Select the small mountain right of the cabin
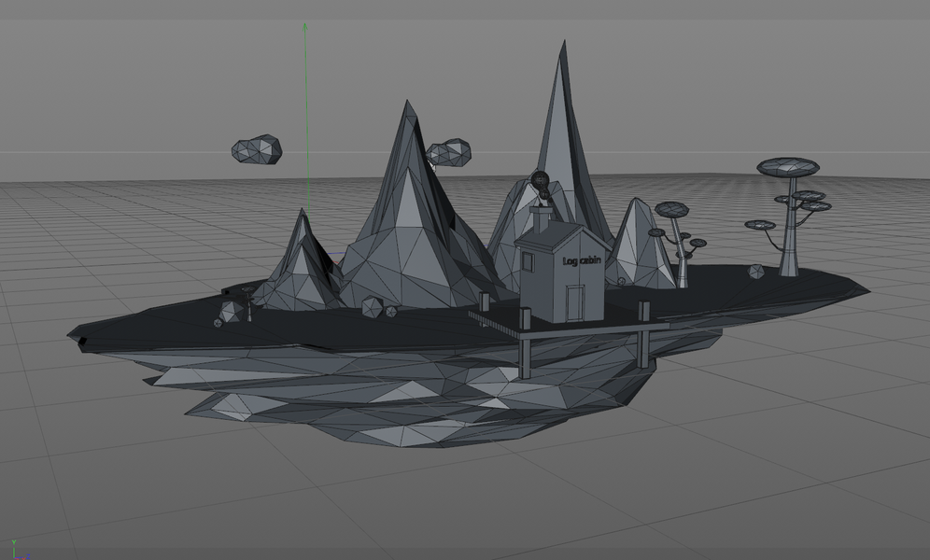The image size is (930, 560). (x=640, y=245)
